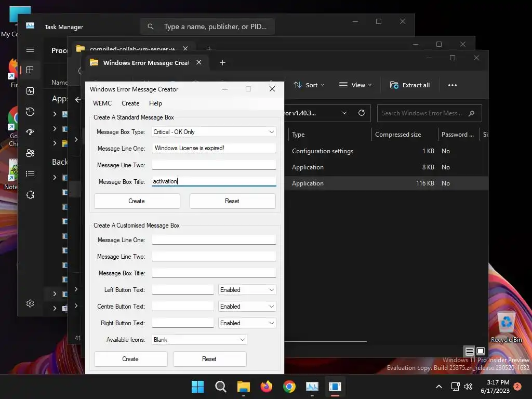Refresh the File Explorer address bar
The width and height of the screenshot is (532, 399).
(362, 113)
